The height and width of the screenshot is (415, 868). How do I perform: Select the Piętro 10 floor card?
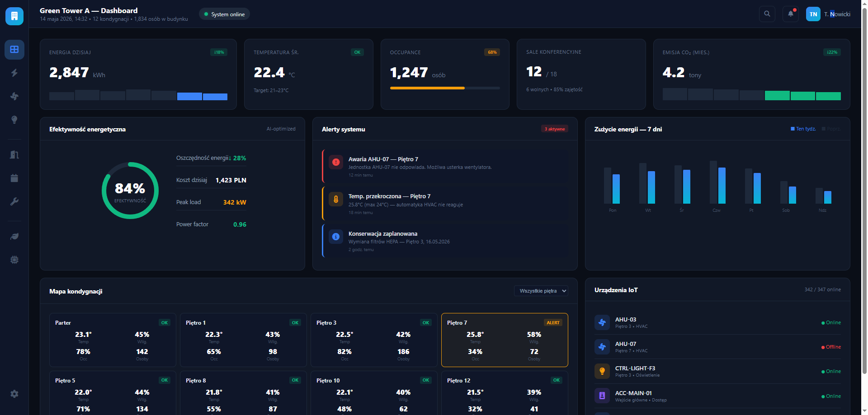pyautogui.click(x=374, y=393)
